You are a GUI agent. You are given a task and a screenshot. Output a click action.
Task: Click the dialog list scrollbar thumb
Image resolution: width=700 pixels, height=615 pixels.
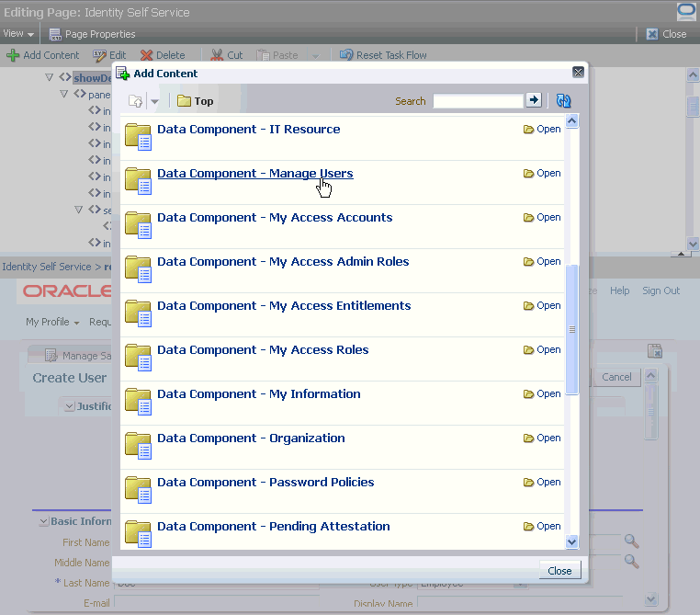(x=572, y=330)
